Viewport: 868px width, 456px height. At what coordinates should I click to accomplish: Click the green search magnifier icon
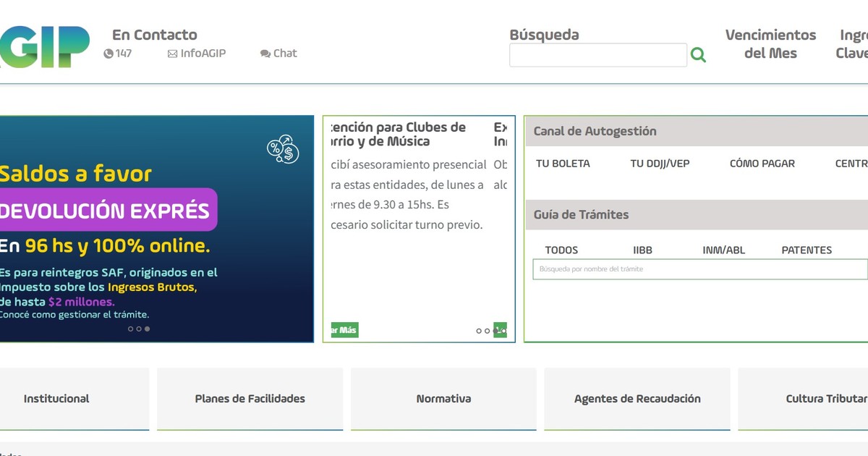coord(698,55)
